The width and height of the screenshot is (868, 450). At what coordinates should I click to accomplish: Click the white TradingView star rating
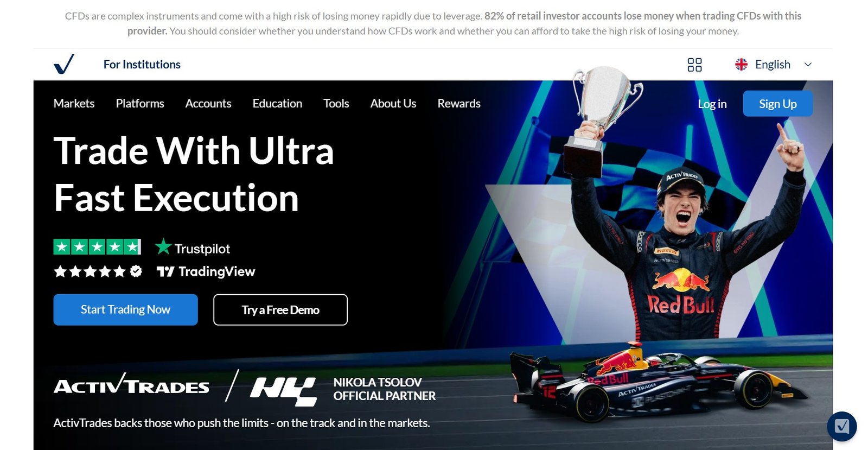point(98,271)
